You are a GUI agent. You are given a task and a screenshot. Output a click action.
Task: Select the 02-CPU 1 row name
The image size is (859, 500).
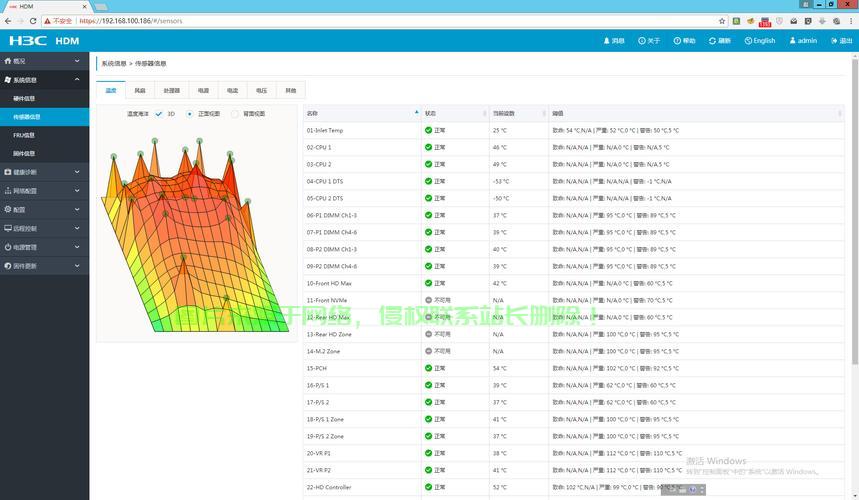[319, 147]
